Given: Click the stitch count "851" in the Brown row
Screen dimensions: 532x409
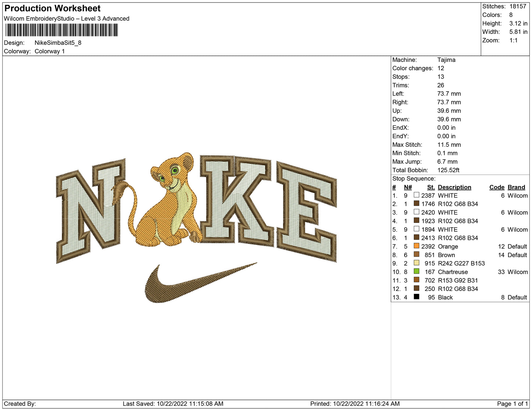Looking at the screenshot, I should click(x=430, y=255).
